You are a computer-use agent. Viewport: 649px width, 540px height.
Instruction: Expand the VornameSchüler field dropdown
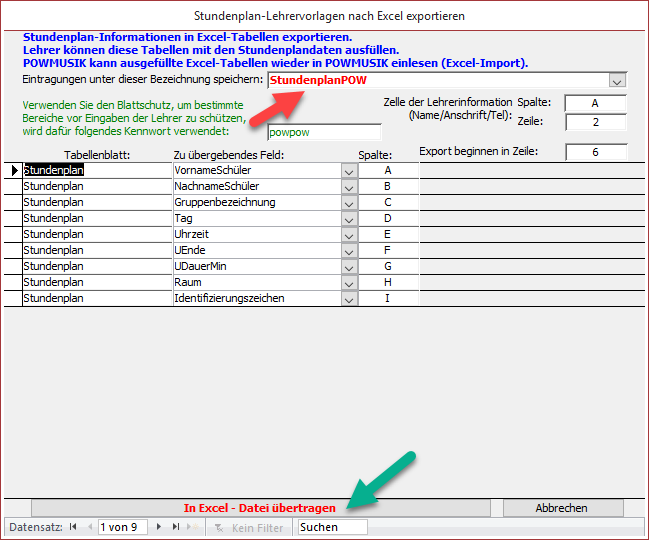point(348,171)
